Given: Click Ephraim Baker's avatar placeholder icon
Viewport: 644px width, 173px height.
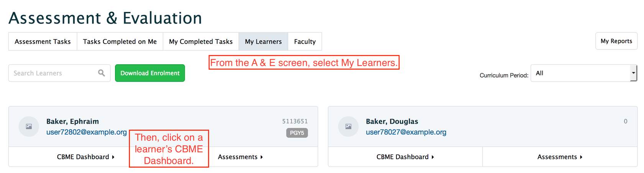Looking at the screenshot, I should [29, 126].
